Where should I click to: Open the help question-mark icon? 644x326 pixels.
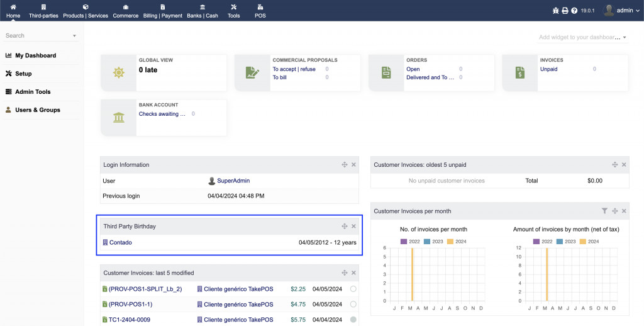tap(574, 11)
